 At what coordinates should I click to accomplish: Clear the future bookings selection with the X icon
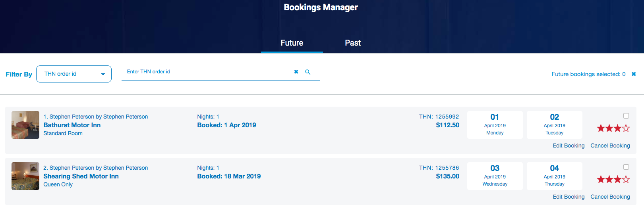tap(634, 74)
